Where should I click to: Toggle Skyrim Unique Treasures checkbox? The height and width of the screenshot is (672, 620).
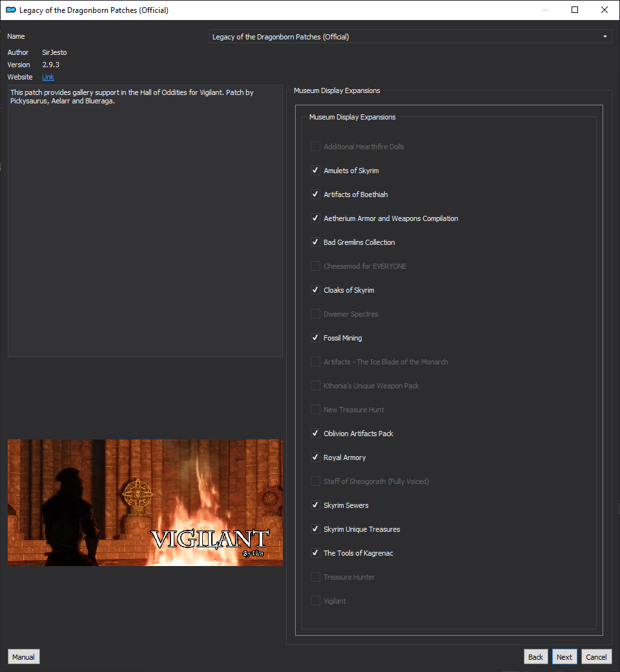315,529
